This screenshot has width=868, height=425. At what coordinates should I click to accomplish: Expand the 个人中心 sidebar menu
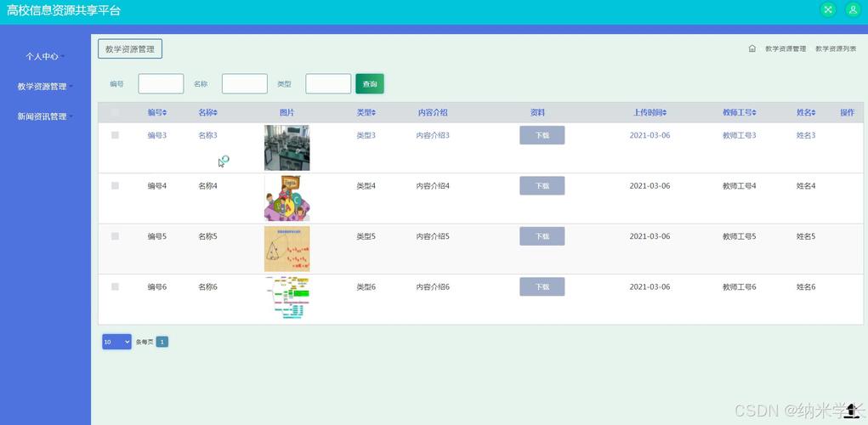45,56
